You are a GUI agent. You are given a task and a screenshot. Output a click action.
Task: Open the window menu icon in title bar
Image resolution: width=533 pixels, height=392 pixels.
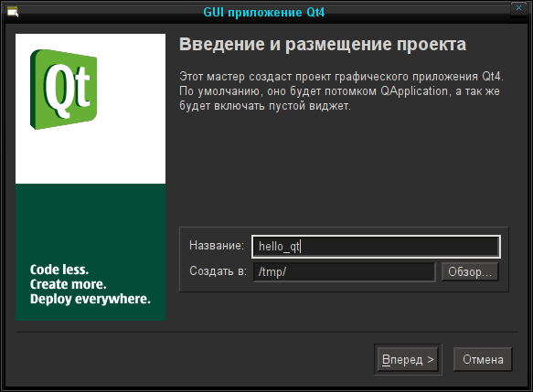click(13, 12)
